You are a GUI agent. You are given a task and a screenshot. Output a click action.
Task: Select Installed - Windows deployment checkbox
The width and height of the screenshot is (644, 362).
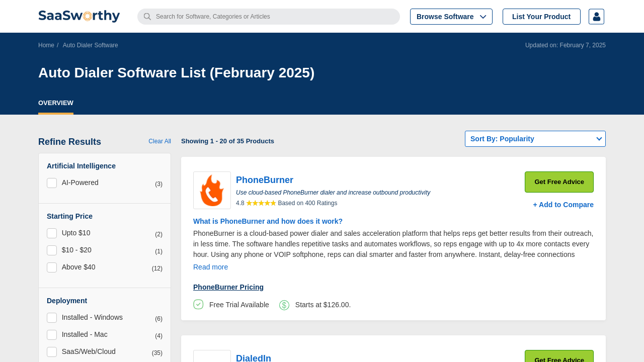[52, 318]
